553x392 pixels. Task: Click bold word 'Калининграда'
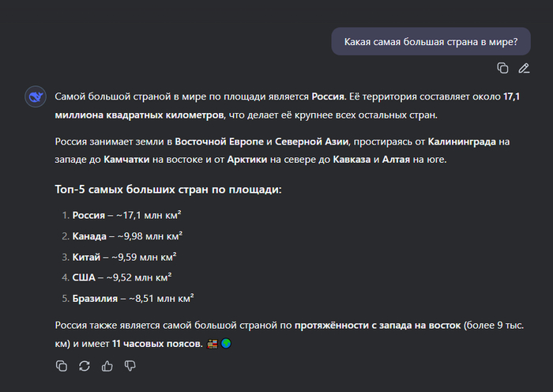pyautogui.click(x=462, y=141)
